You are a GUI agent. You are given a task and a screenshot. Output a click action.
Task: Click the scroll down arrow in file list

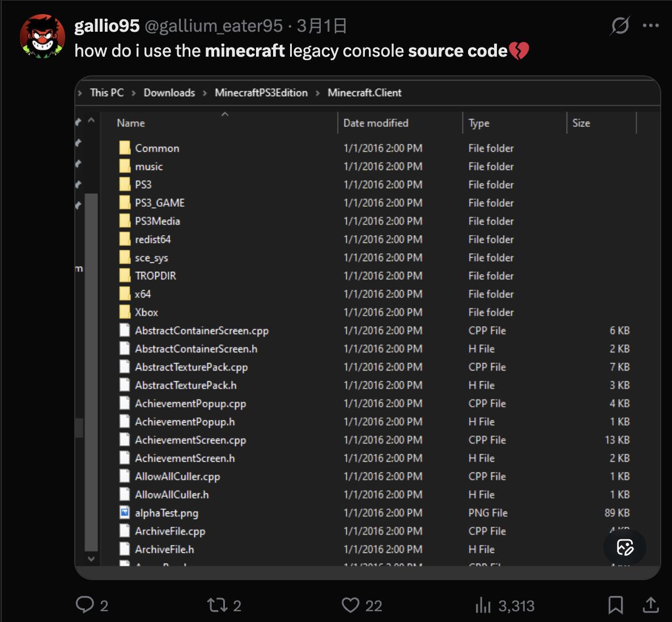[x=91, y=559]
